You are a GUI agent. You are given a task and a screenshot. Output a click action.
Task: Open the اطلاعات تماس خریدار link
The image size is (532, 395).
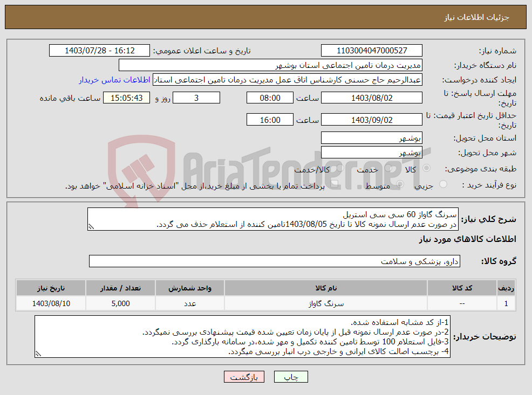114,80
